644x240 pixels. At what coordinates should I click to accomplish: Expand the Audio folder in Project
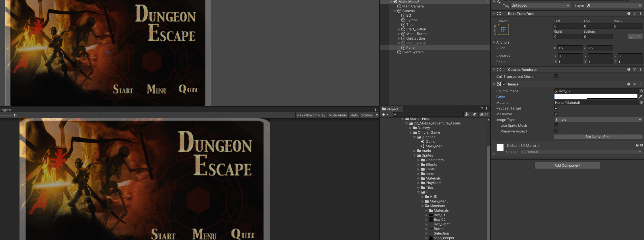pyautogui.click(x=414, y=151)
